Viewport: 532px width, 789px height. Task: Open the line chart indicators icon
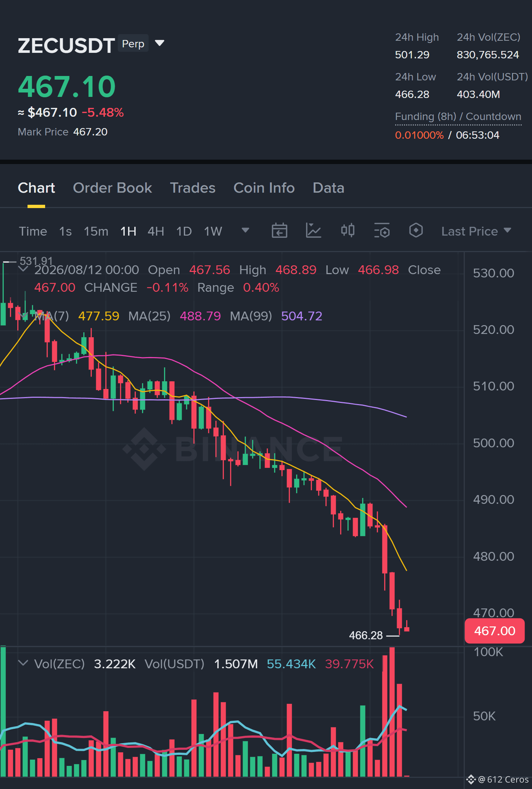(x=314, y=231)
